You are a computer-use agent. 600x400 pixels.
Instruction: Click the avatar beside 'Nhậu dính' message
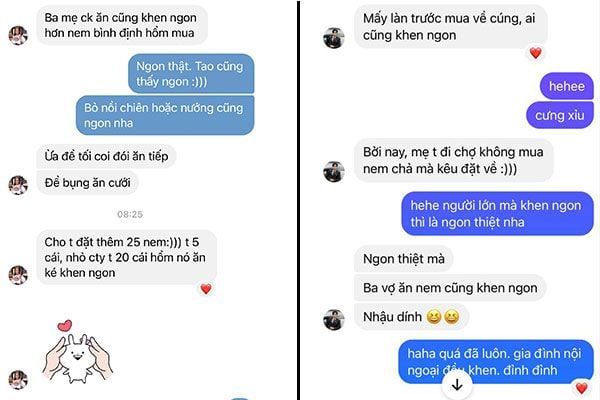pos(334,320)
